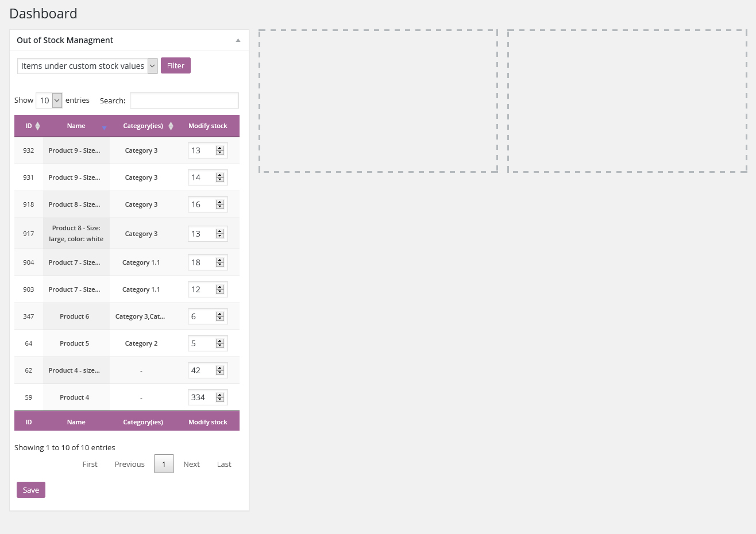Click the Save button

[x=31, y=490]
